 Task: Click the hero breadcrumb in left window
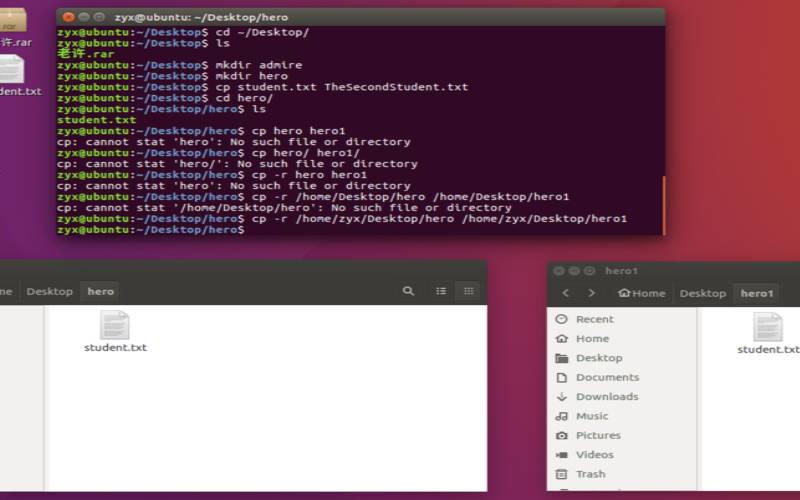click(x=101, y=291)
